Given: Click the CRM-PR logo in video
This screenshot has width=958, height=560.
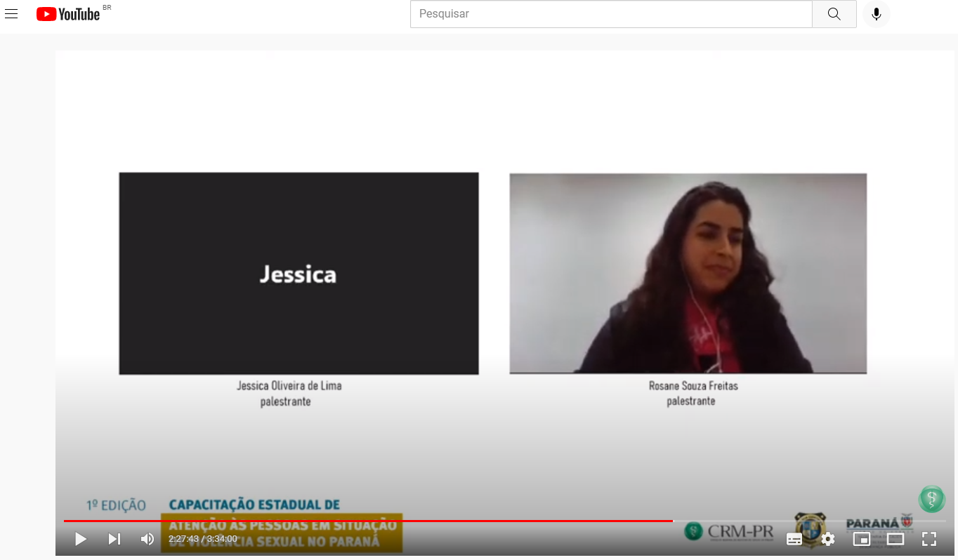Looking at the screenshot, I should pyautogui.click(x=729, y=532).
